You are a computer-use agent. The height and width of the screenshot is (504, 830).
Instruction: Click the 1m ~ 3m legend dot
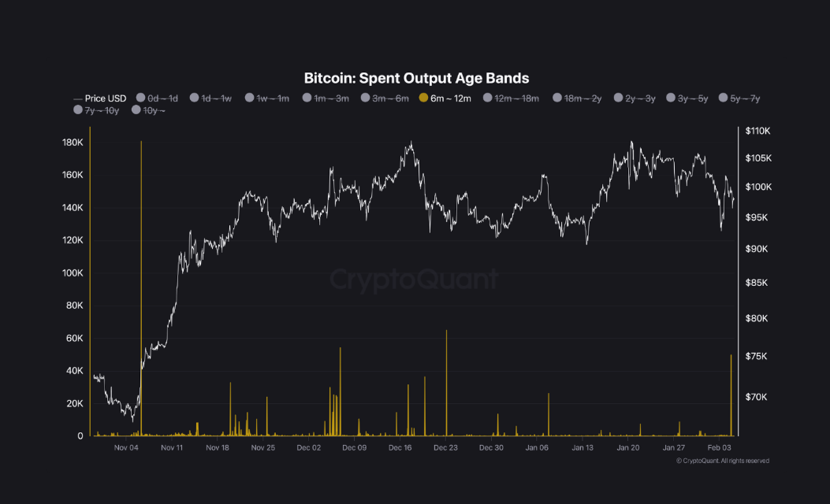coord(307,98)
